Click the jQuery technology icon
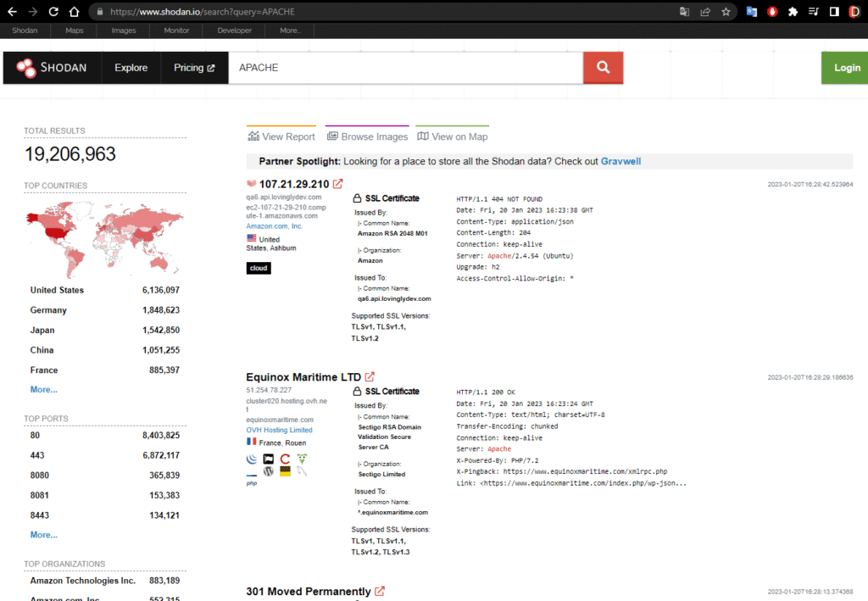Viewport: 868px width, 601px height. 252,459
